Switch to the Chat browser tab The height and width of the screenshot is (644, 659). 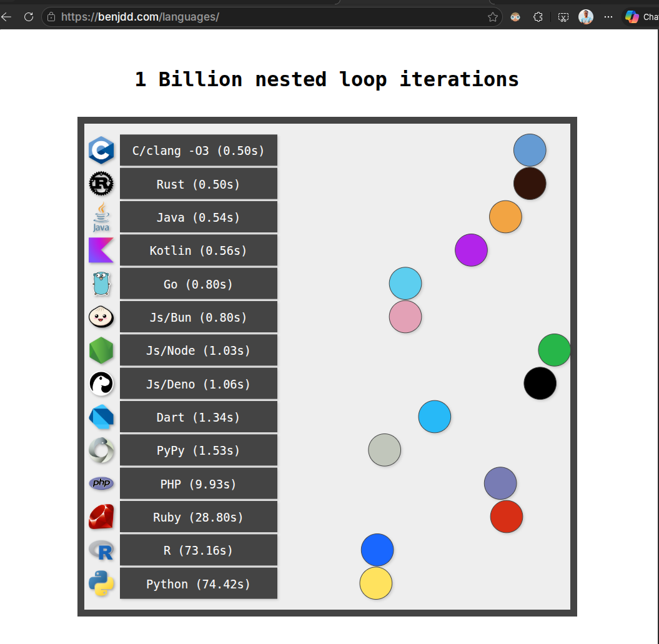coord(643,17)
